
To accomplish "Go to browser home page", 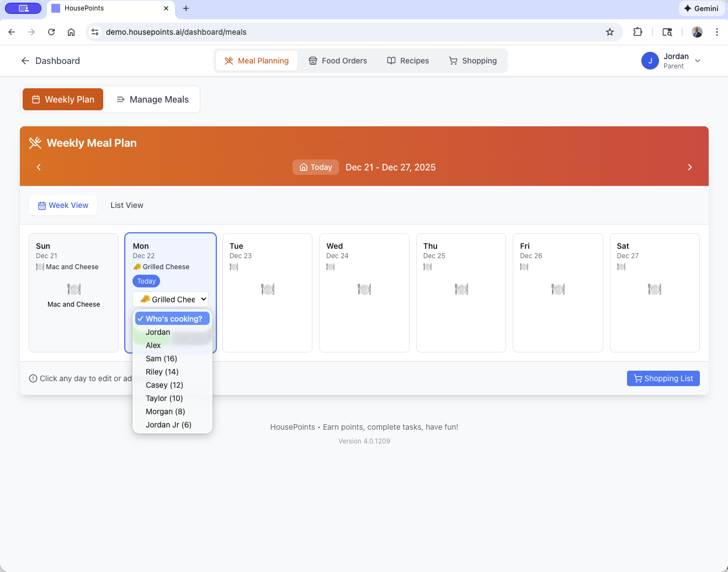I will [71, 32].
